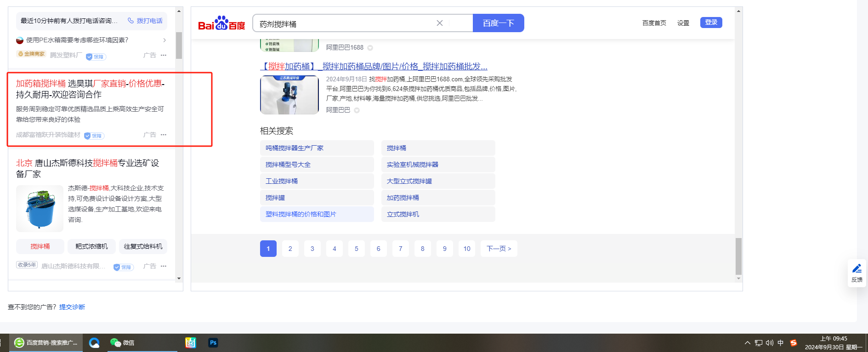Click the taskbar clock showing 上午 09:45

click(x=834, y=343)
